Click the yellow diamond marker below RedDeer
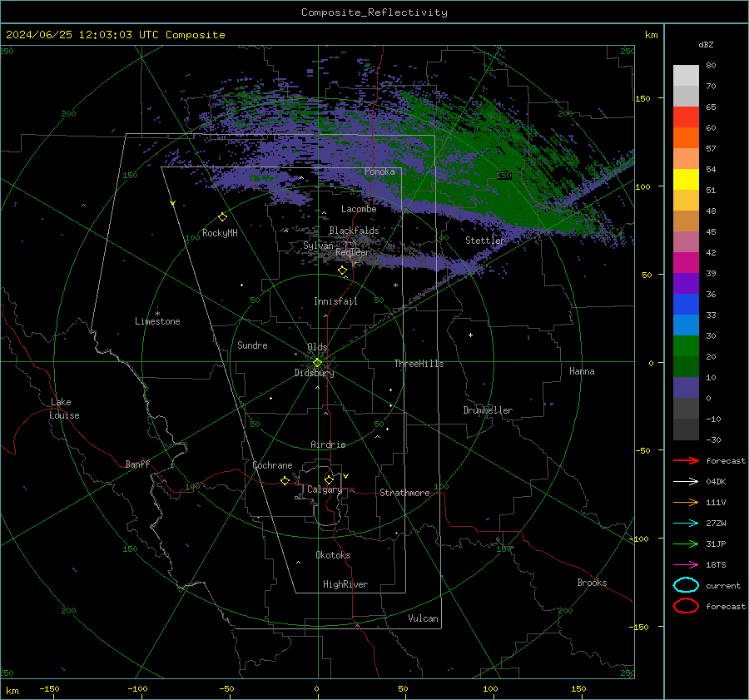The image size is (749, 700). 343,271
